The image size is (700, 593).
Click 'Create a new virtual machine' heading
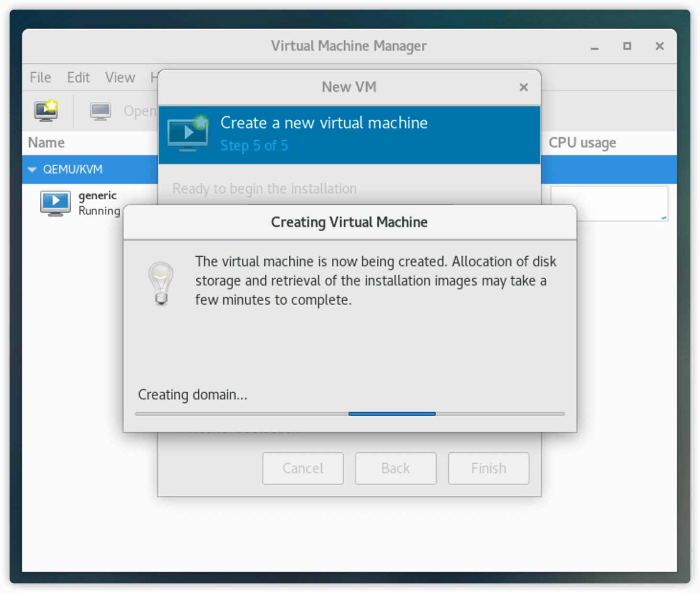324,123
